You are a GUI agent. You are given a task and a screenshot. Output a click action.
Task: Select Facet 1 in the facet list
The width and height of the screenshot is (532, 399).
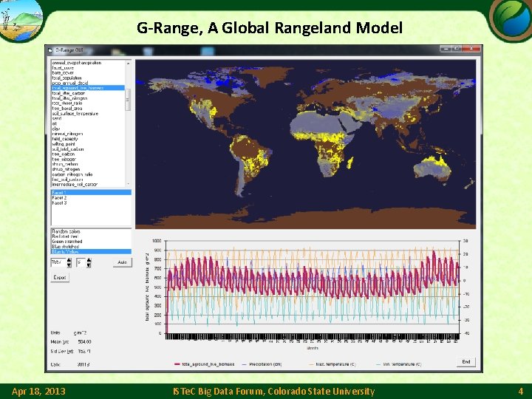pyautogui.click(x=91, y=192)
